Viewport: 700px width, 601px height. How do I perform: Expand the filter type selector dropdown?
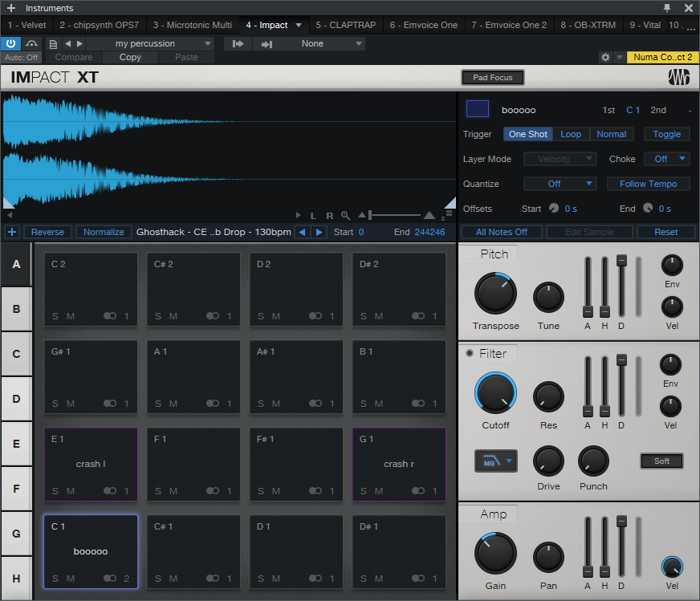(x=495, y=461)
